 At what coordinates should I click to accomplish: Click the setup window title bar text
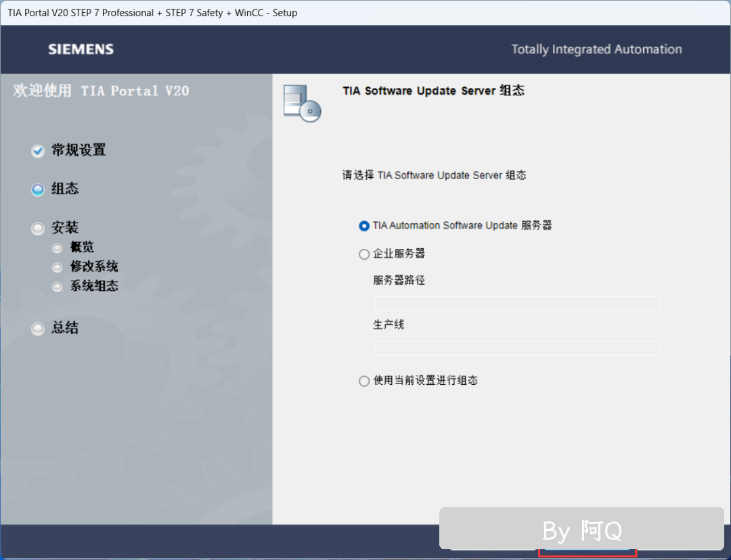(x=152, y=13)
